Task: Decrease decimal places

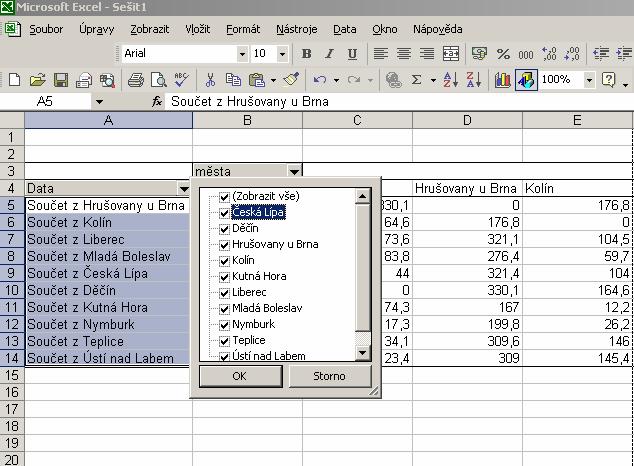Action: [572, 54]
